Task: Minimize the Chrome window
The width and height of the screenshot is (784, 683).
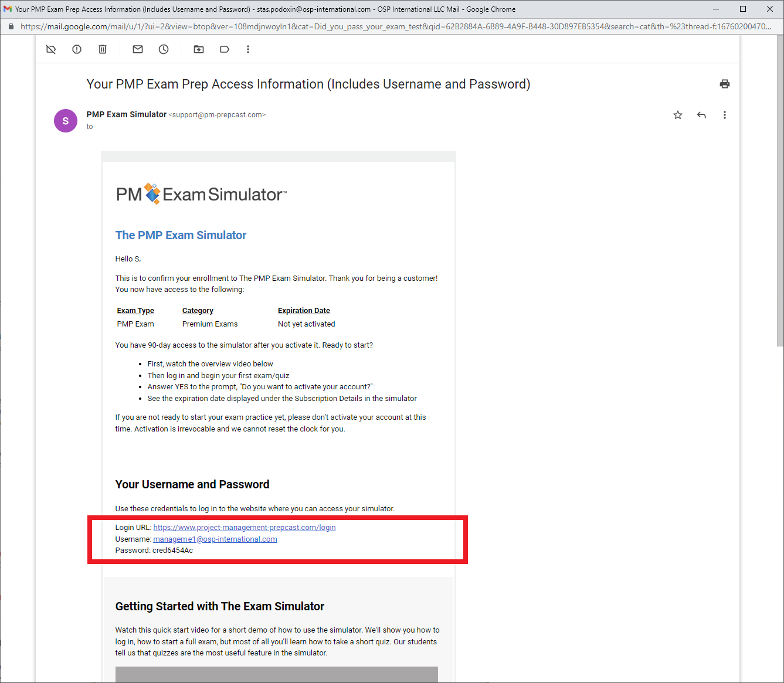Action: point(716,9)
